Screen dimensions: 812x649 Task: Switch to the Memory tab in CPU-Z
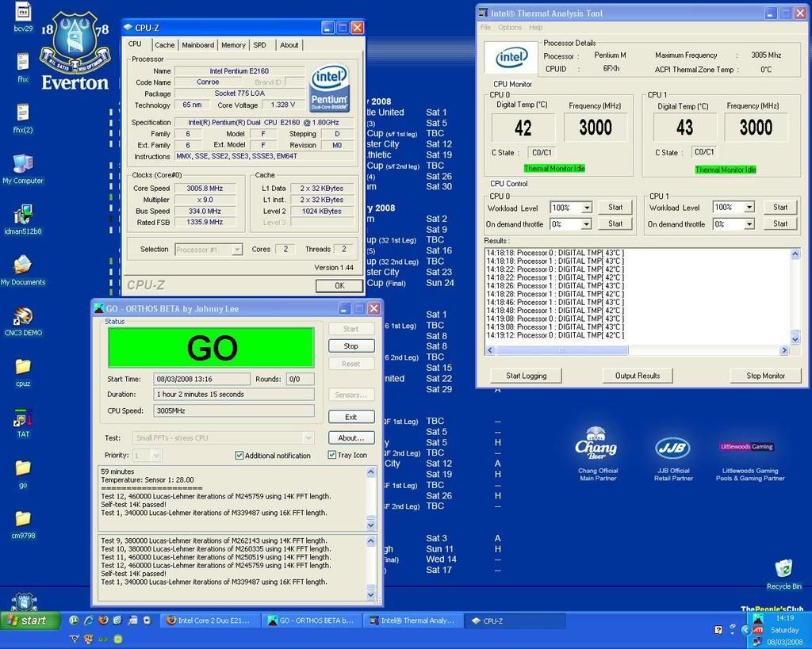pos(233,45)
